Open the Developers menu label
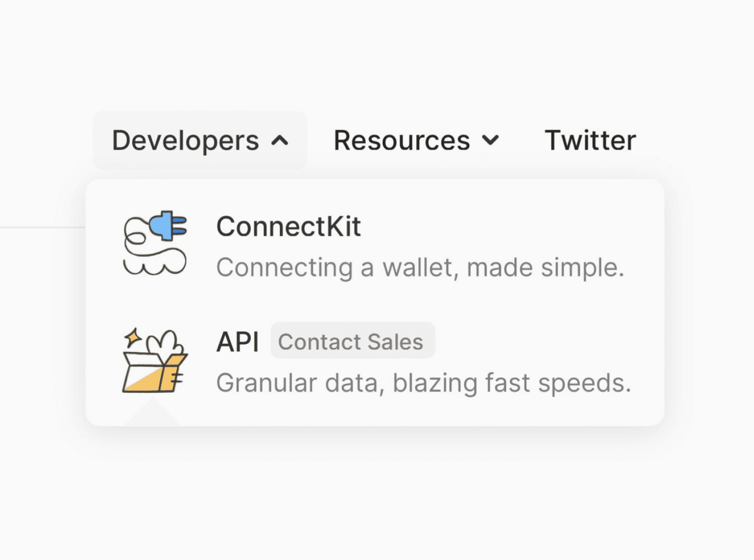Image resolution: width=754 pixels, height=560 pixels. [x=185, y=141]
